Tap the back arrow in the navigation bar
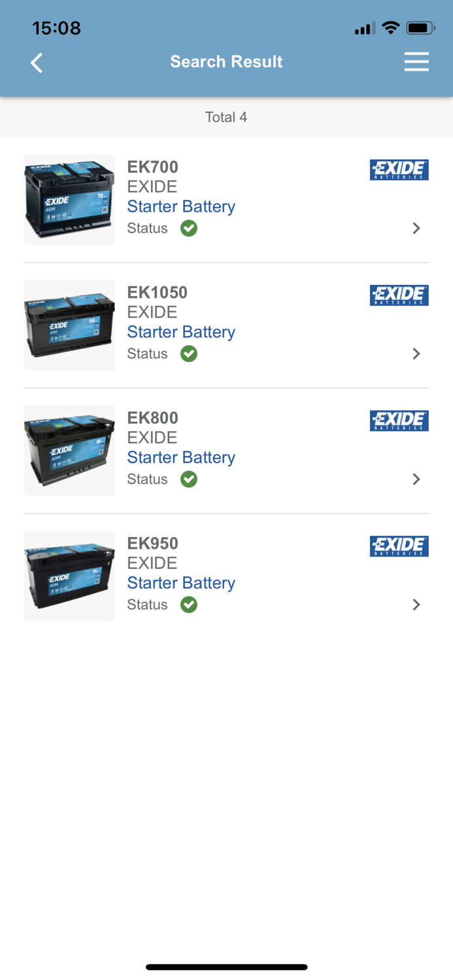Screen dimensions: 453x980 36,63
